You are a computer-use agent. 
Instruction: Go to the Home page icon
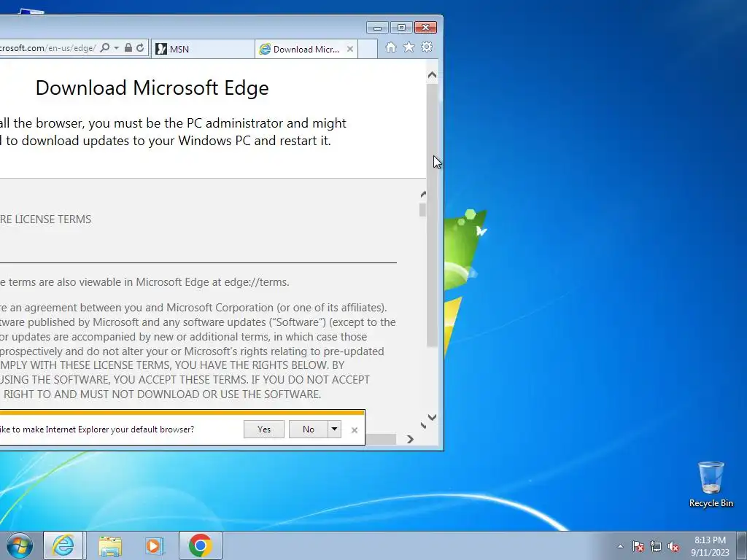click(x=391, y=47)
